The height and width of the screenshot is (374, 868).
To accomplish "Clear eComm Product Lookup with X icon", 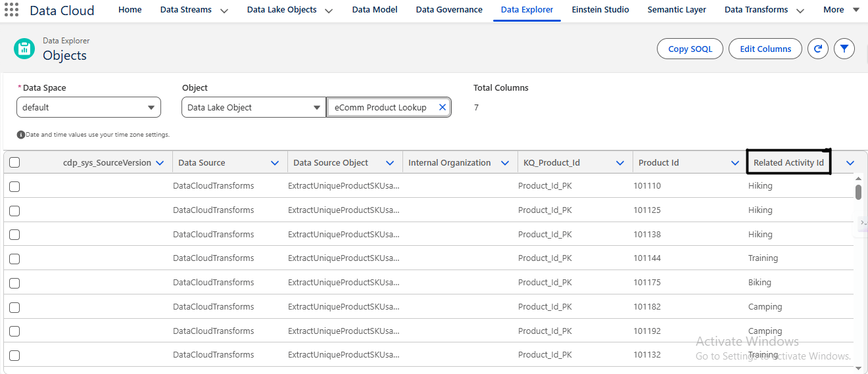I will click(443, 107).
